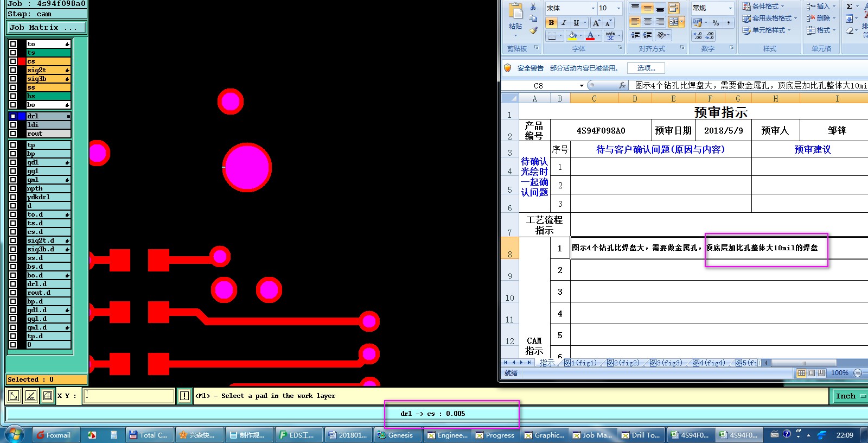Image resolution: width=868 pixels, height=443 pixels.
Task: Toggle the checkbox for layer 'ldi'
Action: click(13, 125)
